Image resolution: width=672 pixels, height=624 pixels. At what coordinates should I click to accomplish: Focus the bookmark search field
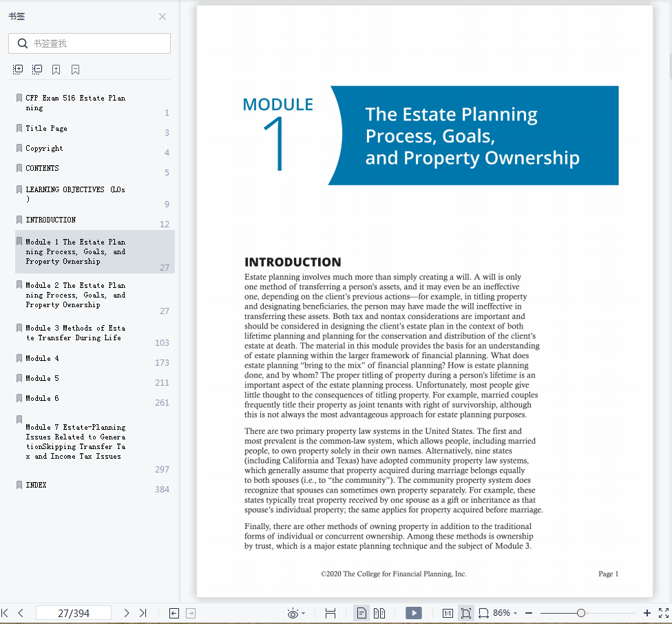tap(90, 43)
